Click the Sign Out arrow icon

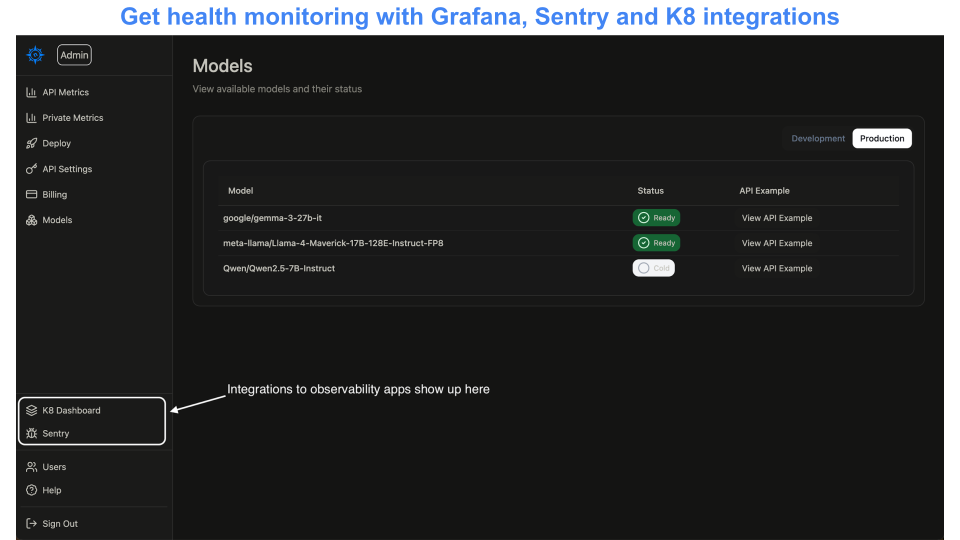click(31, 523)
